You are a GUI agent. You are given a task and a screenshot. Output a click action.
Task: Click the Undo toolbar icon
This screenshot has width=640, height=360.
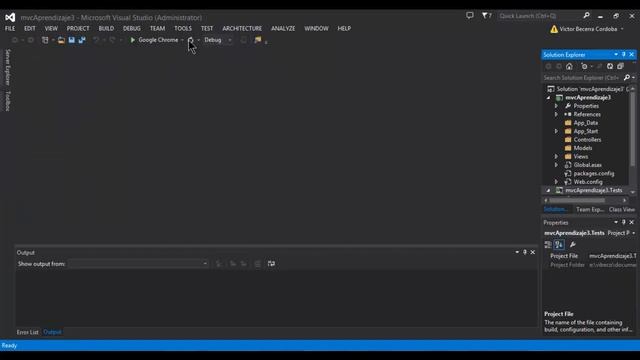[x=96, y=40]
